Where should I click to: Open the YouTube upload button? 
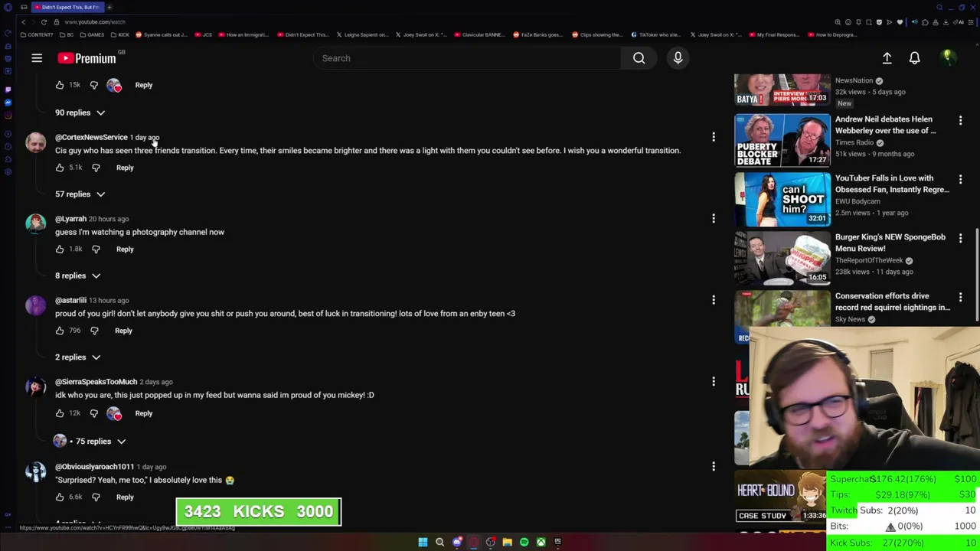(887, 58)
